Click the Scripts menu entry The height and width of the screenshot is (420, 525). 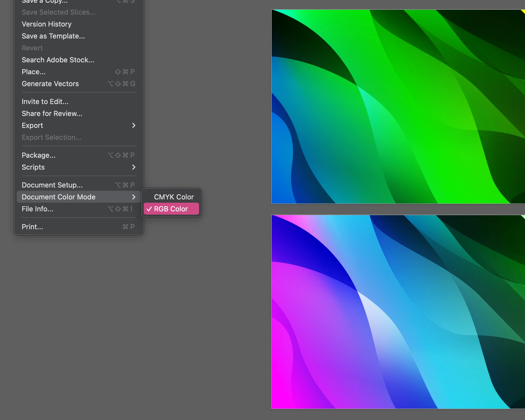coord(33,167)
